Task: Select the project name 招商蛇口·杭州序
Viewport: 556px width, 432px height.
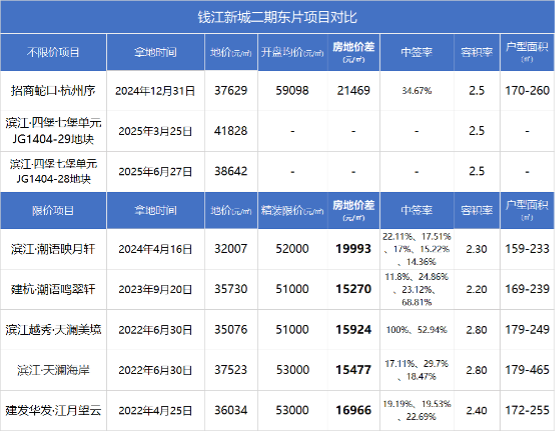Action: point(53,91)
